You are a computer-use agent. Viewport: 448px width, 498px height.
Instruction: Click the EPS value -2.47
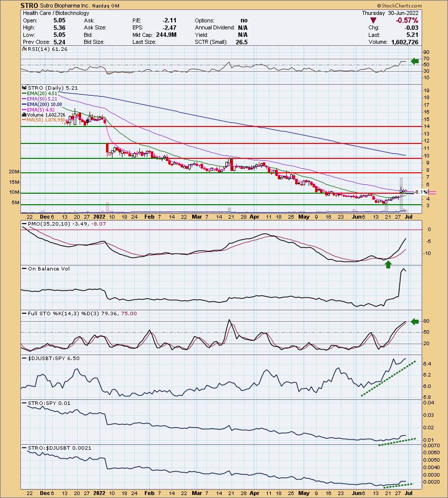[170, 27]
